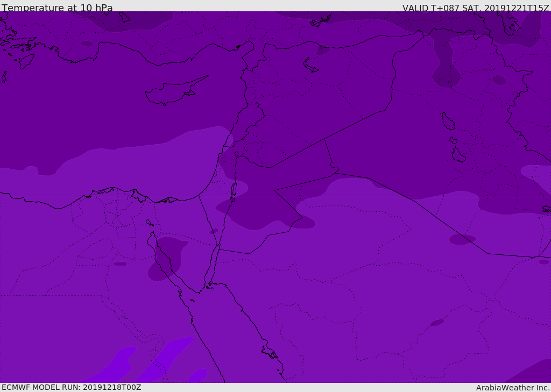Image resolution: width=551 pixels, height=392 pixels.
Task: Click Lake Urmia outline at top right
Action: (x=511, y=24)
